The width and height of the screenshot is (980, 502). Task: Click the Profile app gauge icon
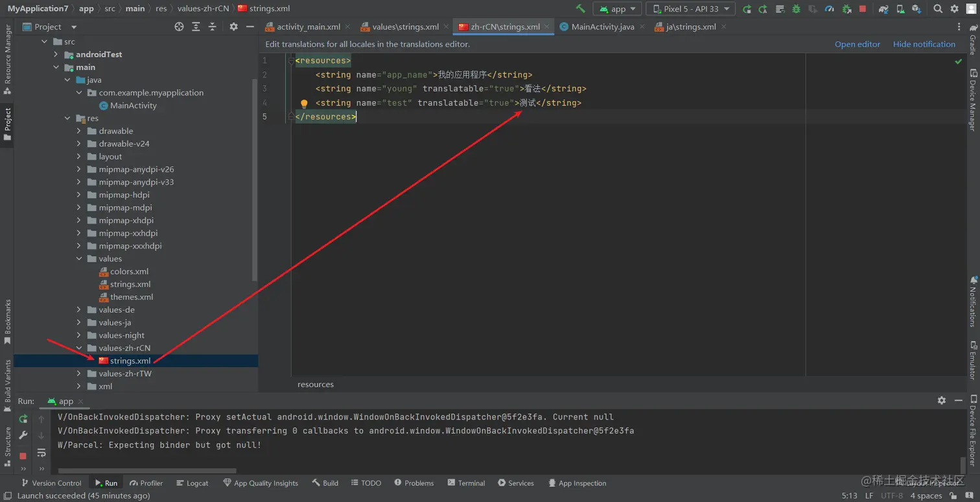(x=830, y=8)
